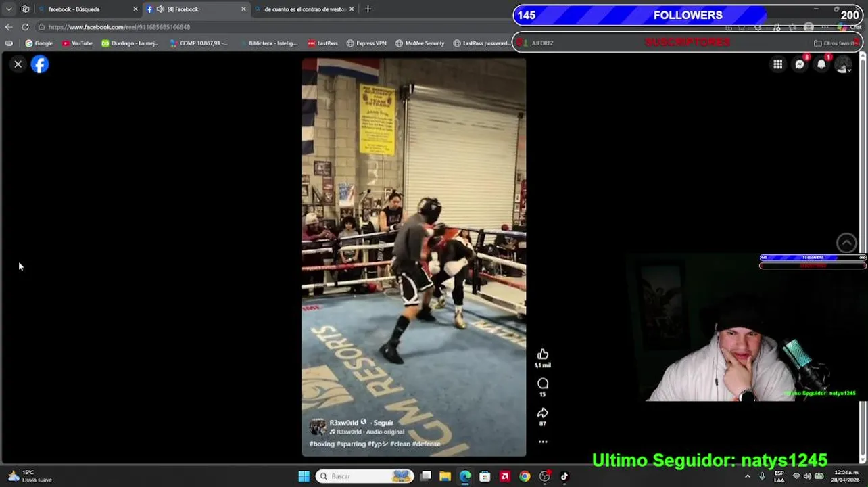Screen dimensions: 868x487
Task: Open YouTube bookmark
Action: (77, 43)
